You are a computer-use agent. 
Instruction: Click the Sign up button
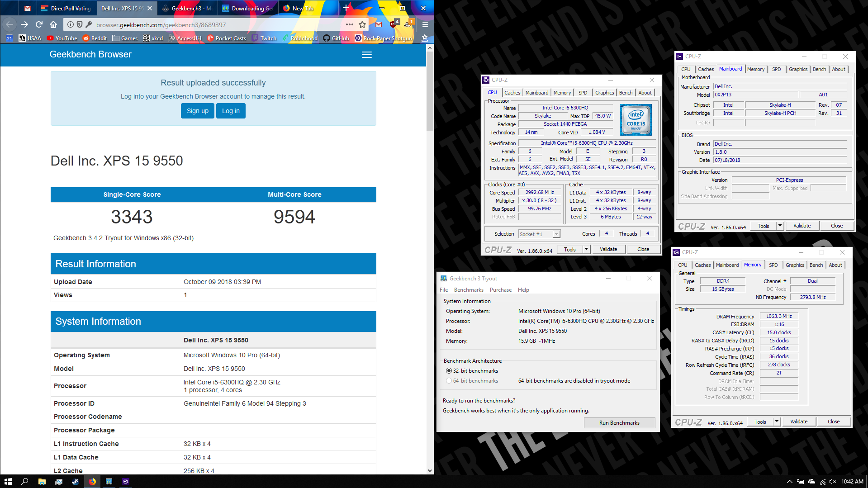pos(198,111)
